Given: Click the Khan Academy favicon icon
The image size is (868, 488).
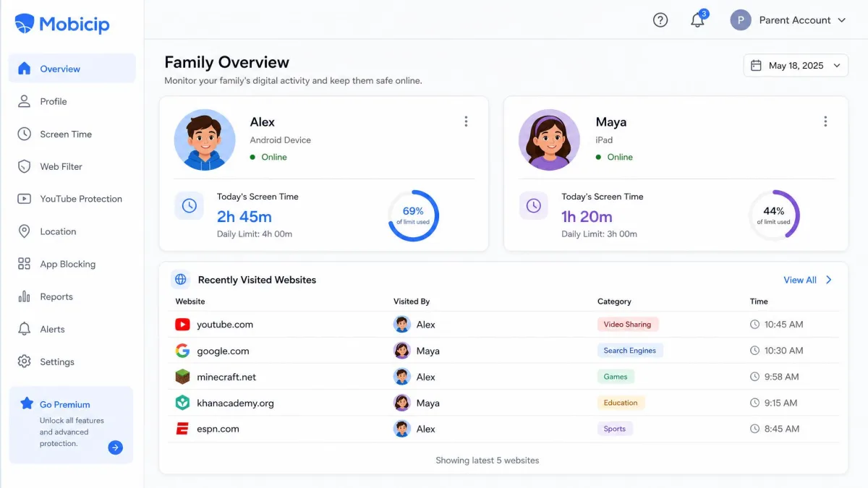Looking at the screenshot, I should pyautogui.click(x=182, y=403).
